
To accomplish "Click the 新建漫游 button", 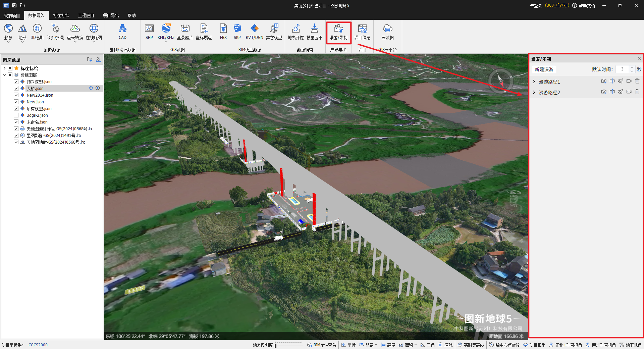I will 544,69.
